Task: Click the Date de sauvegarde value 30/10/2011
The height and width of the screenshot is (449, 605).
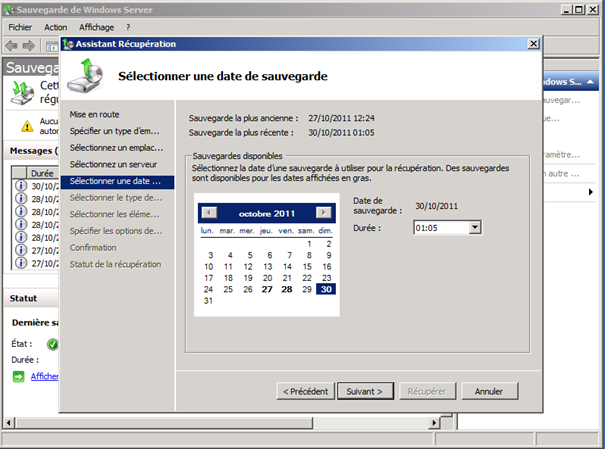Action: click(436, 206)
